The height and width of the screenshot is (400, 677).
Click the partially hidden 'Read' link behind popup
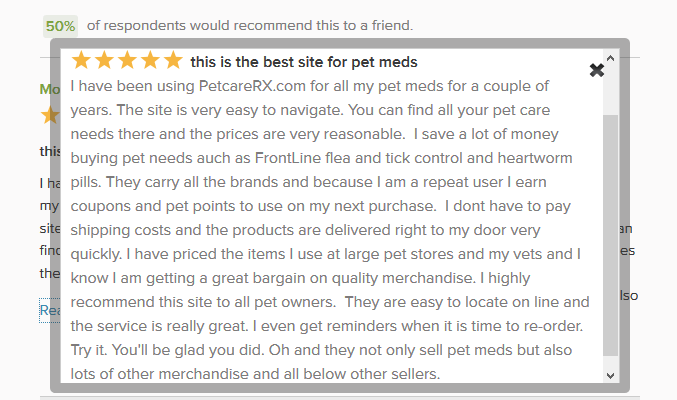point(50,310)
